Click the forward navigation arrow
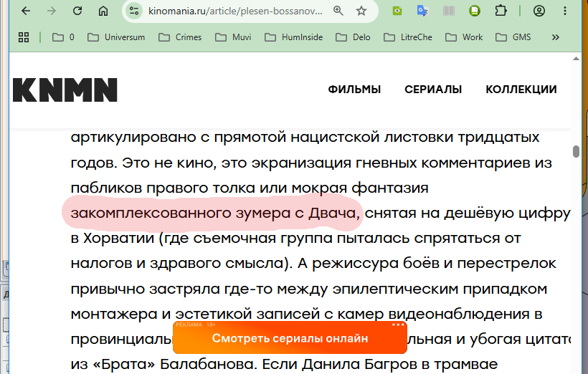 pos(52,11)
